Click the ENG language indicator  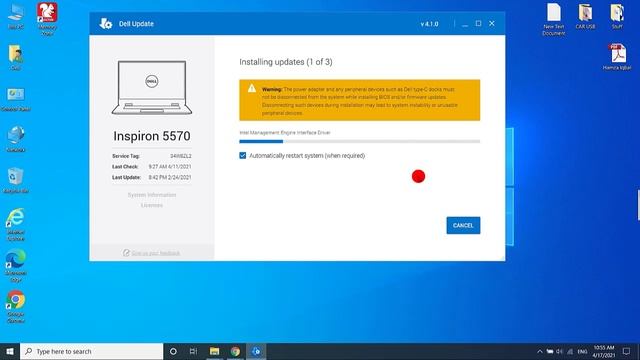pyautogui.click(x=582, y=351)
